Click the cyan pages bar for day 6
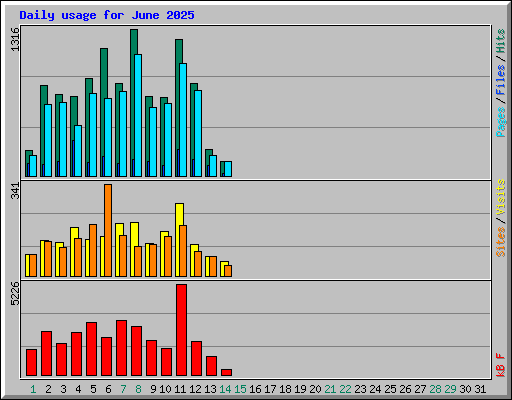512x400 pixels. pos(108,137)
